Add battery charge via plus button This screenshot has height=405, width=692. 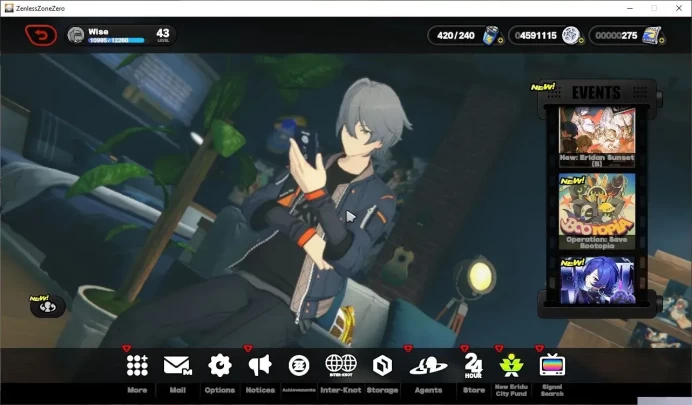pyautogui.click(x=500, y=41)
